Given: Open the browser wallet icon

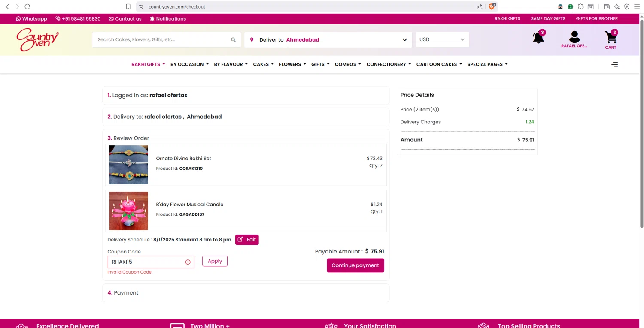Looking at the screenshot, I should click(x=607, y=6).
